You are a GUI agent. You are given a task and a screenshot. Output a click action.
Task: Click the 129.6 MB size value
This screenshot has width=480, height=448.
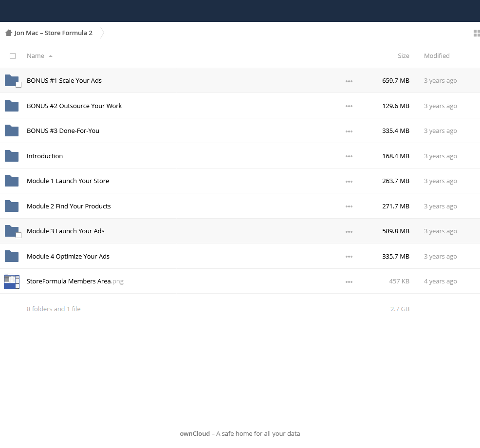coord(395,106)
